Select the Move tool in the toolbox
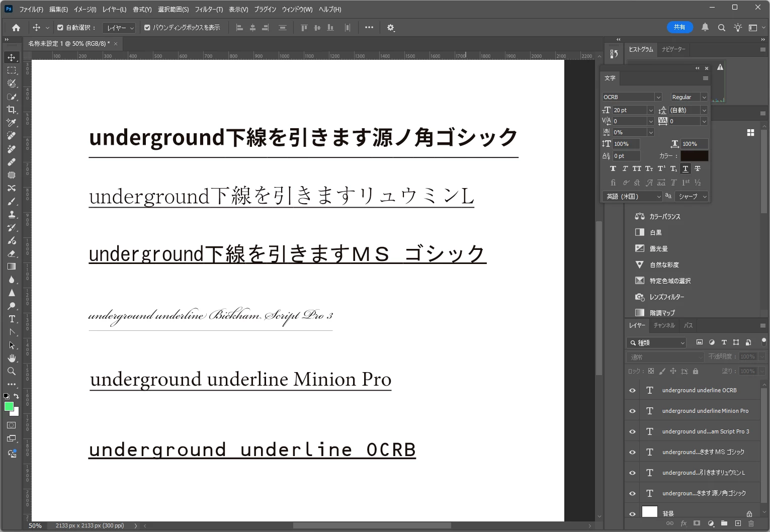The width and height of the screenshot is (770, 532). pos(12,57)
